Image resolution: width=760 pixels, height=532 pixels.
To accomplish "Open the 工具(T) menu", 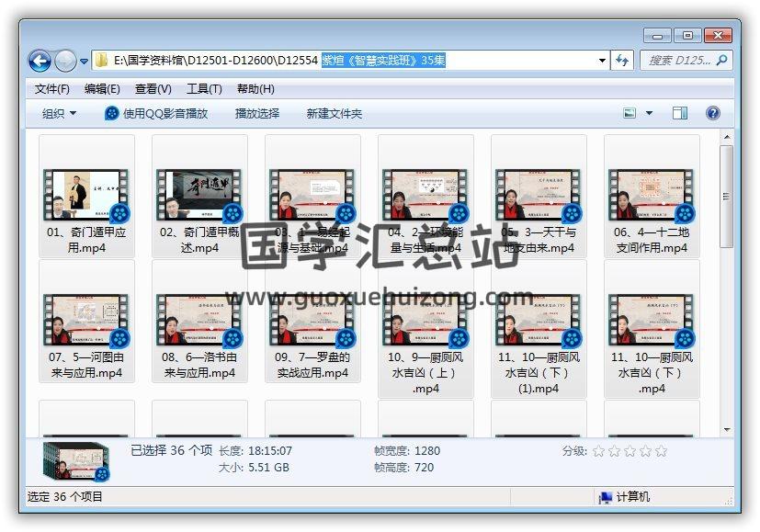I will click(204, 89).
